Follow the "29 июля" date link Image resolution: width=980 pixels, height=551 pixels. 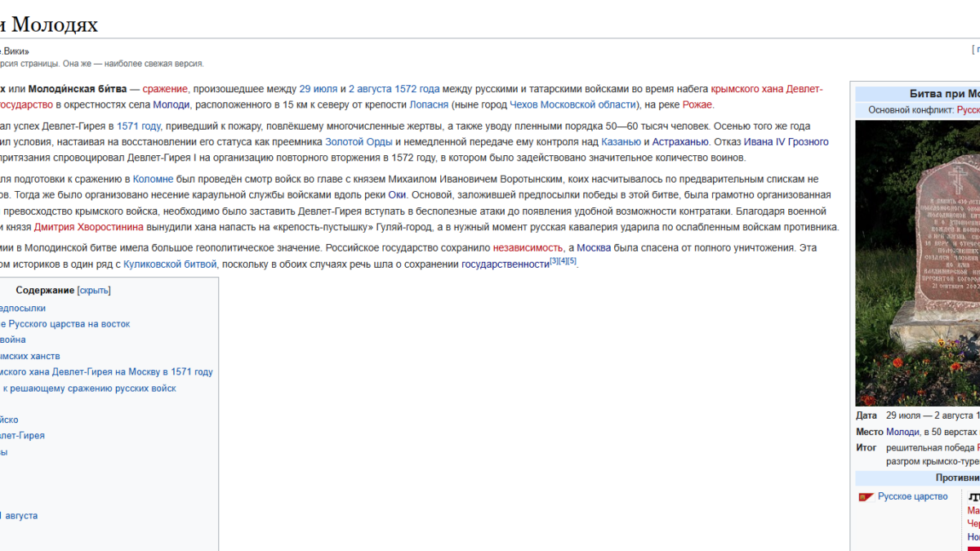click(318, 89)
